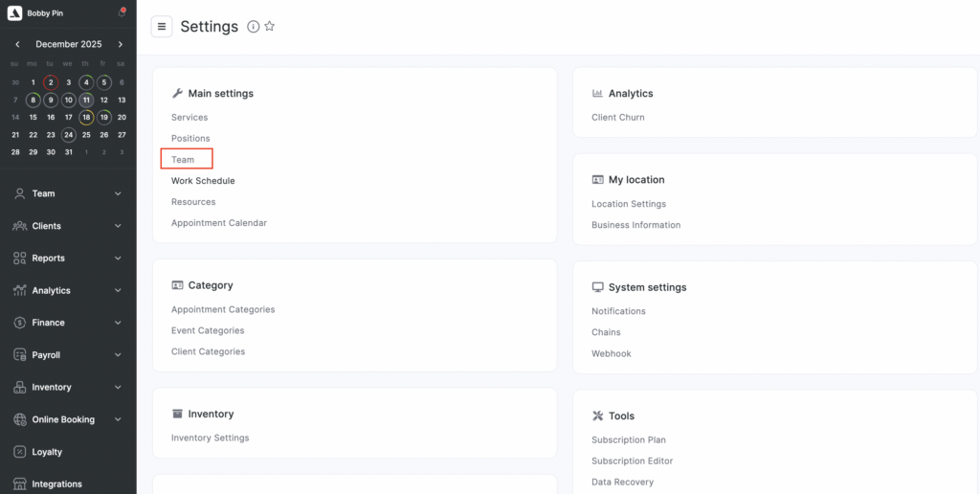
Task: Open Team under Main settings
Action: [183, 160]
